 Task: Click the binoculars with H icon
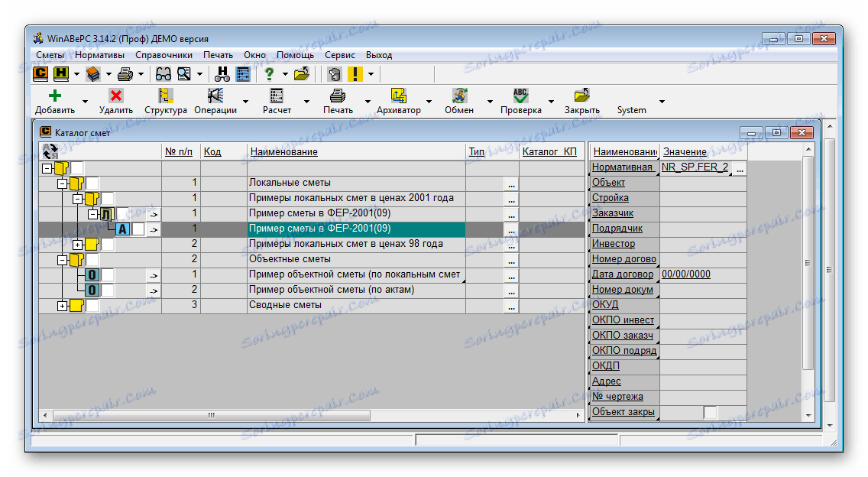pyautogui.click(x=222, y=73)
